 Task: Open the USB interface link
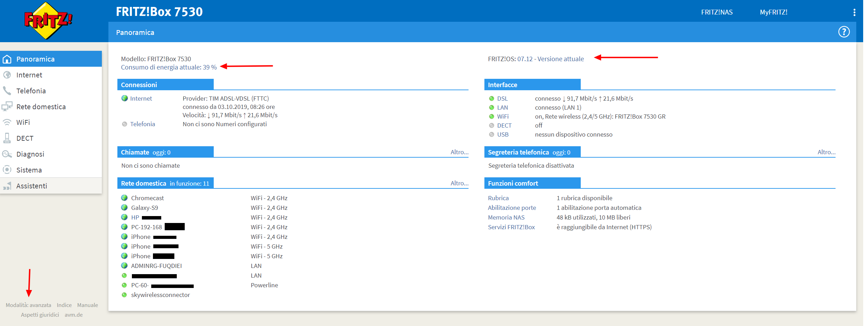click(503, 134)
